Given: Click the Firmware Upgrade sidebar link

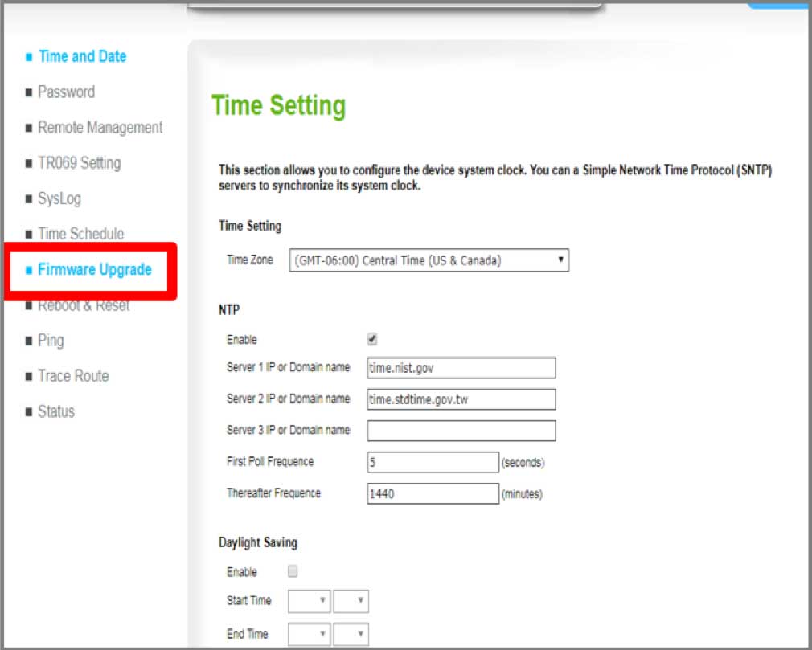Looking at the screenshot, I should pos(94,270).
